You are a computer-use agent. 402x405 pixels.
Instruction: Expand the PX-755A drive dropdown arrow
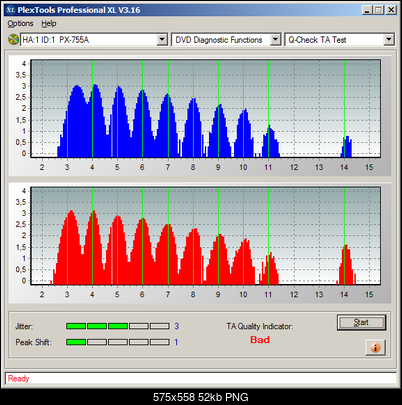point(162,40)
